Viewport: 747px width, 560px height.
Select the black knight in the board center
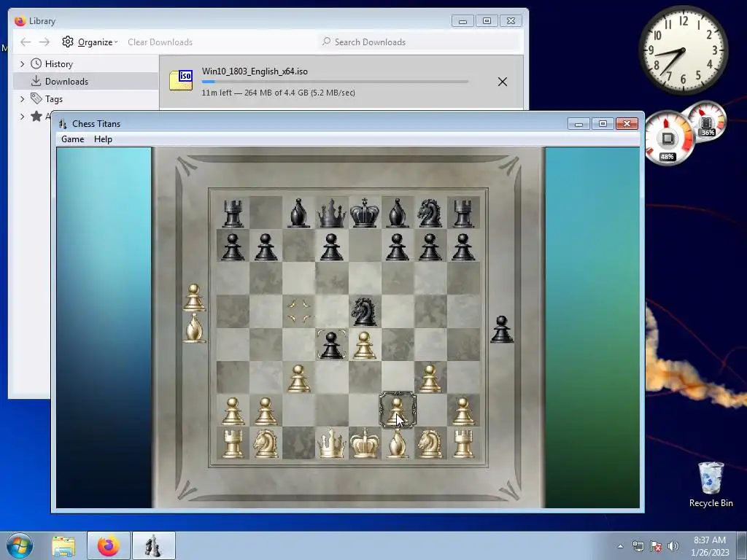tap(365, 312)
